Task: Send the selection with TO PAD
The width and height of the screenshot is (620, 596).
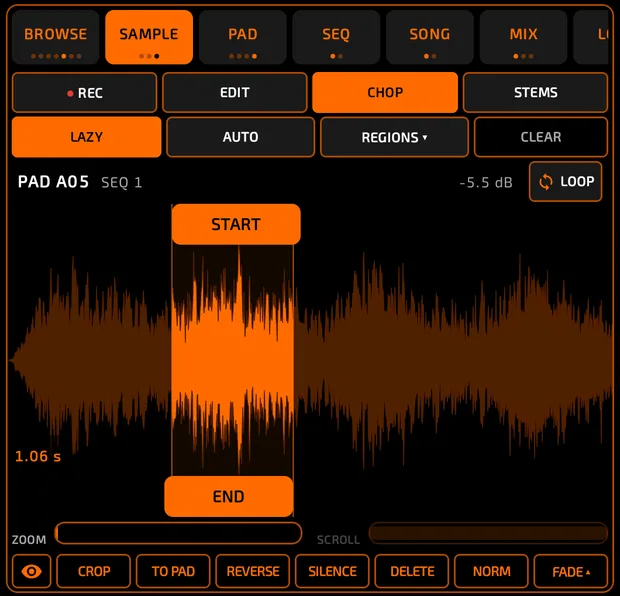Action: click(173, 571)
